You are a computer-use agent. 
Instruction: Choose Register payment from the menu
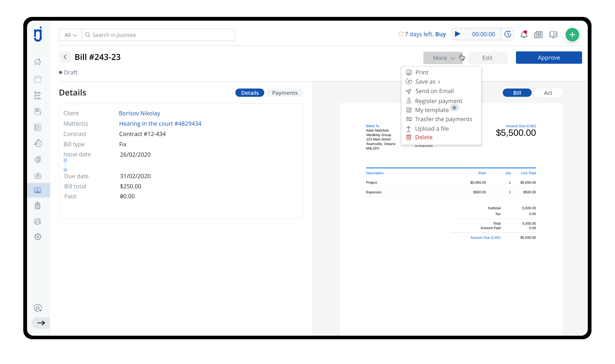click(438, 101)
